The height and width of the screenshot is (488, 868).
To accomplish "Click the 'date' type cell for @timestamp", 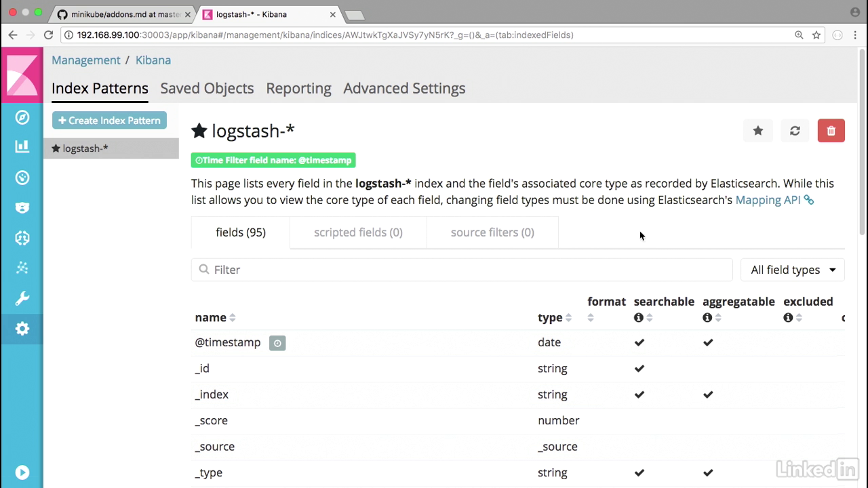I will pos(549,343).
